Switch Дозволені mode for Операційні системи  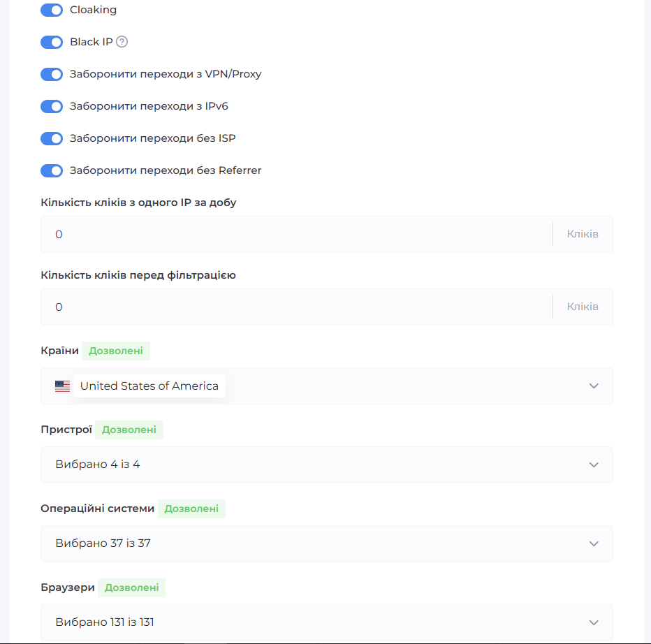[x=191, y=508]
